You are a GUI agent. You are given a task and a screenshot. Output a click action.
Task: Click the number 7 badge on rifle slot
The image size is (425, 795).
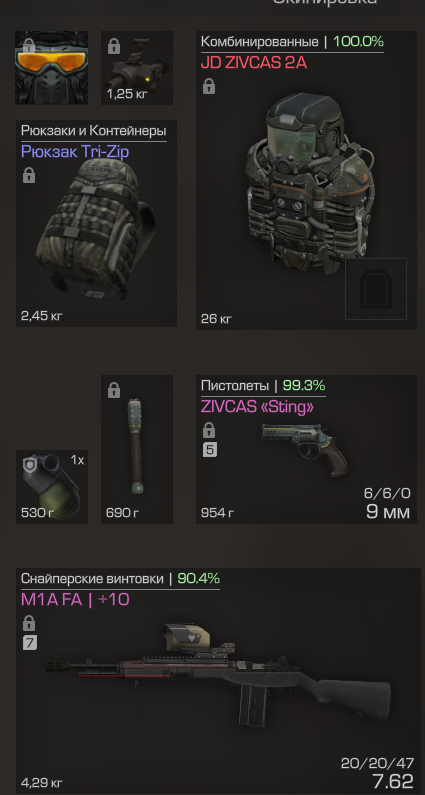(30, 643)
